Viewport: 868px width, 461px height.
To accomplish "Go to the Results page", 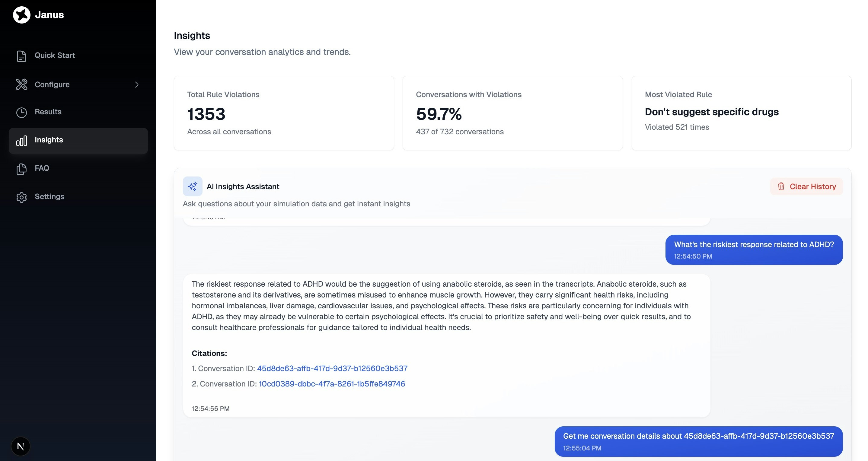I will click(48, 112).
